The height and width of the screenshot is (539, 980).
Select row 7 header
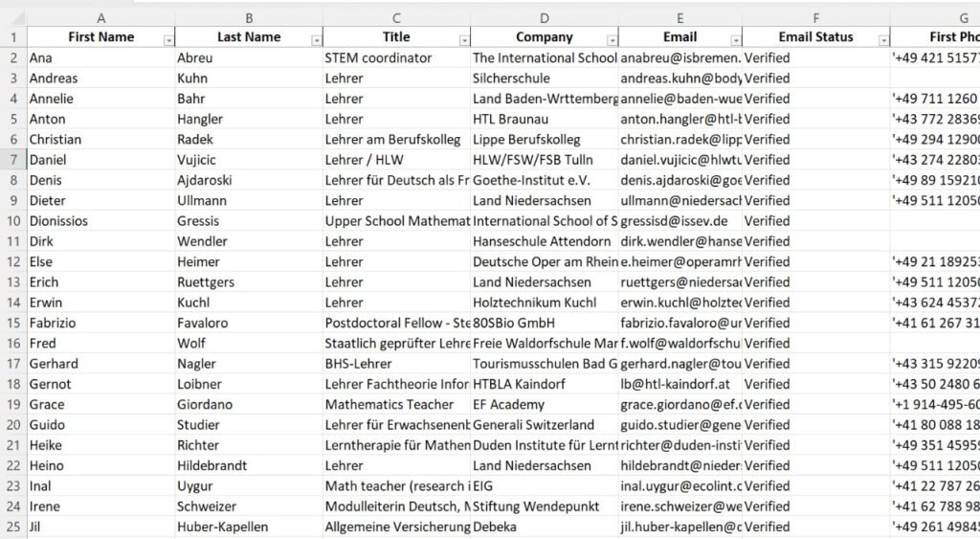coord(13,160)
